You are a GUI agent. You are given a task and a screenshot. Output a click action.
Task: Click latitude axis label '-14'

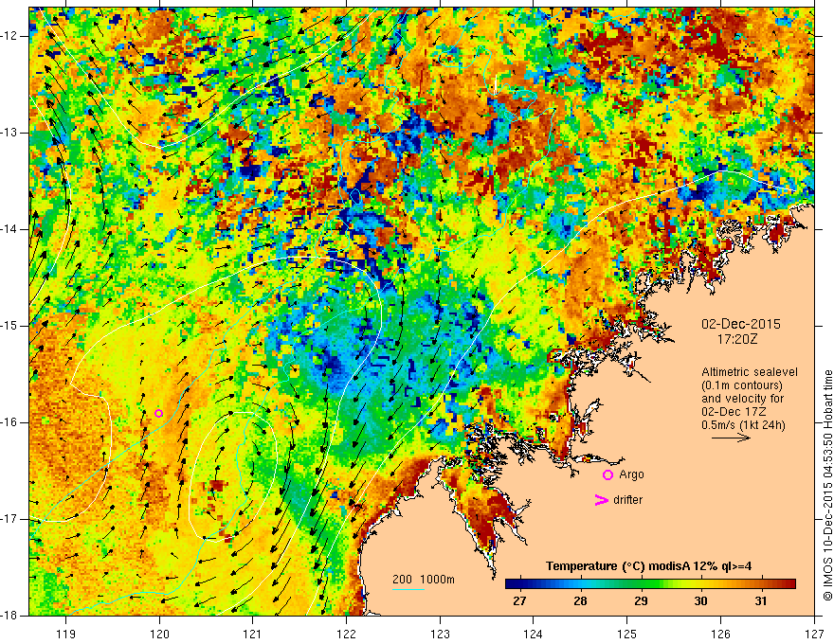9,229
